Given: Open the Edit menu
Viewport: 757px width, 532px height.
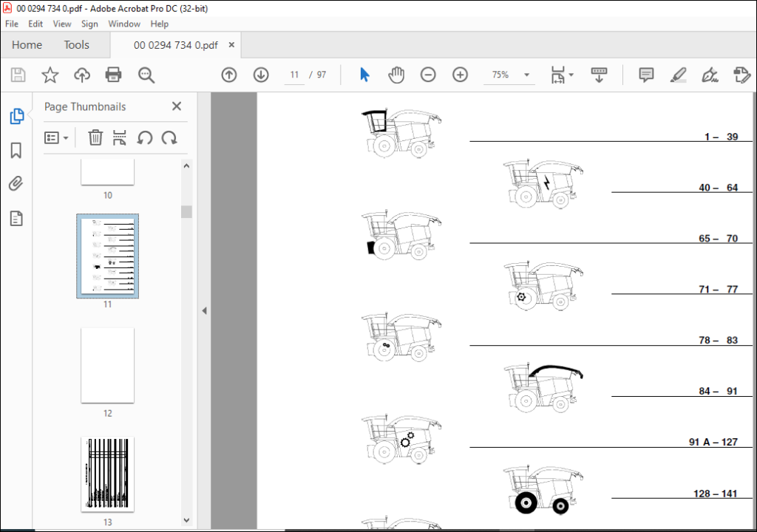Looking at the screenshot, I should click(35, 24).
